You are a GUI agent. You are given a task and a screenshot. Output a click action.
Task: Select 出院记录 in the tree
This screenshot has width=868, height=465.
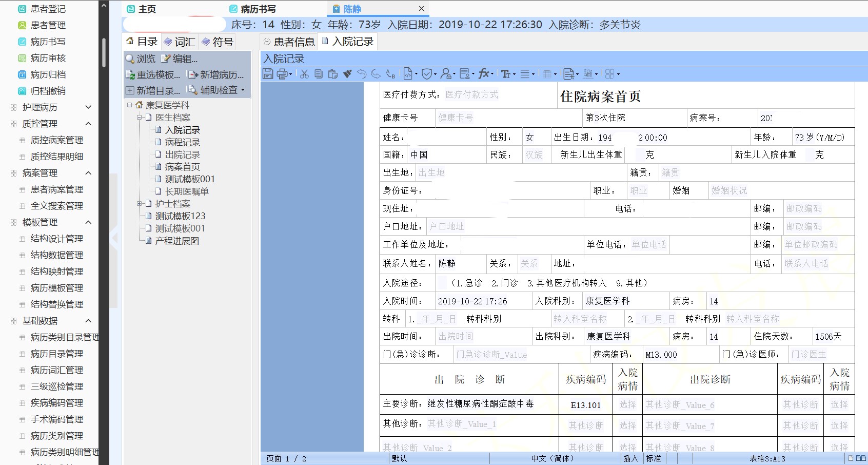182,154
